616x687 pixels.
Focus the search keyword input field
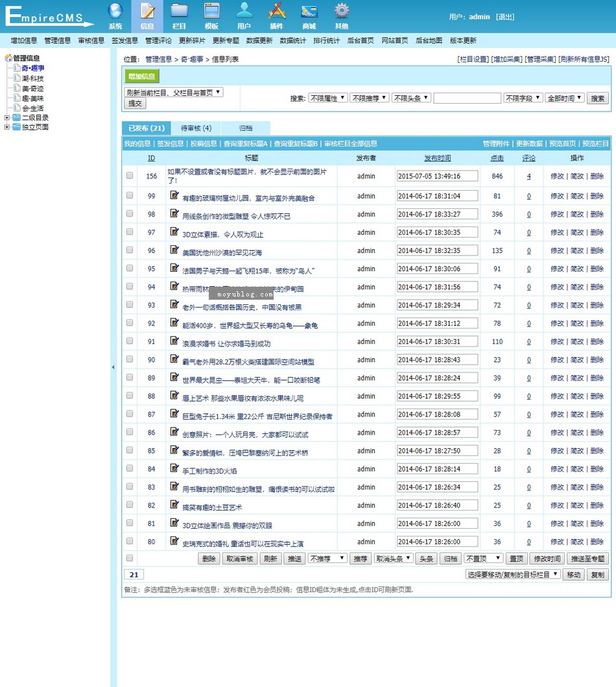tap(467, 98)
